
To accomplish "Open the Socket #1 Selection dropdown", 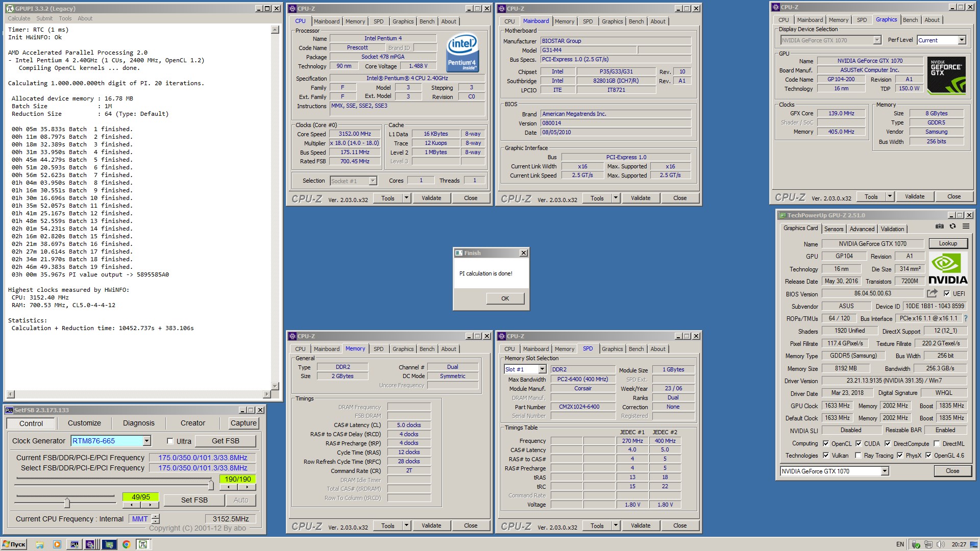I will point(373,181).
